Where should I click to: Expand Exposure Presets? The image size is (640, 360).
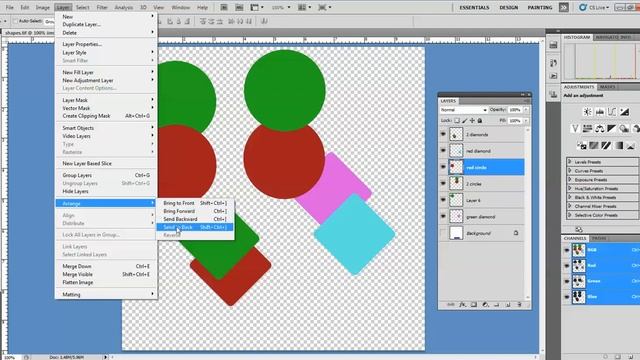[x=570, y=180]
